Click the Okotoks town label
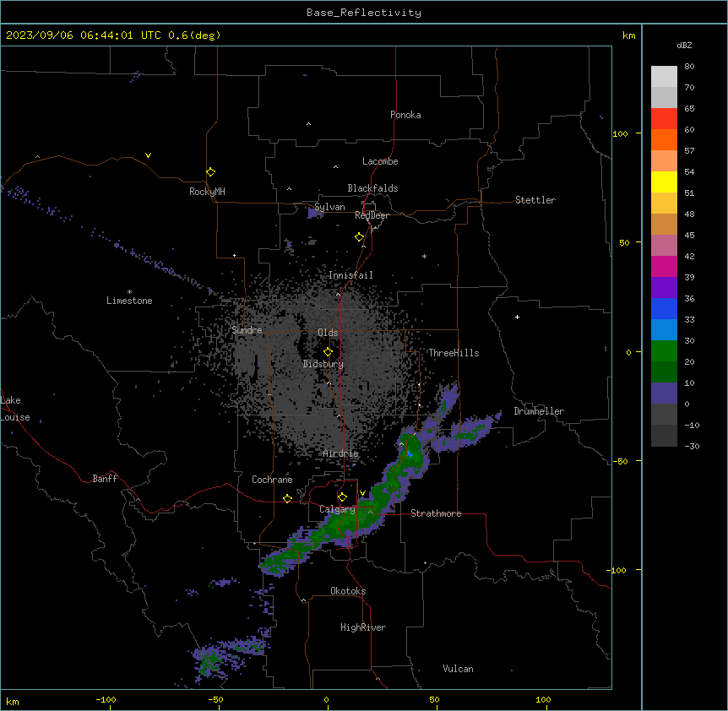Image resolution: width=728 pixels, height=711 pixels. point(348,591)
